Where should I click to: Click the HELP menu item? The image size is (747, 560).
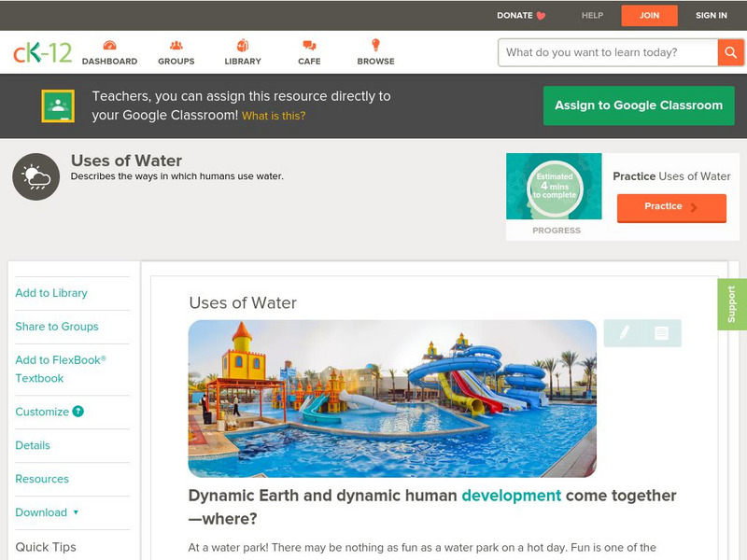click(592, 15)
